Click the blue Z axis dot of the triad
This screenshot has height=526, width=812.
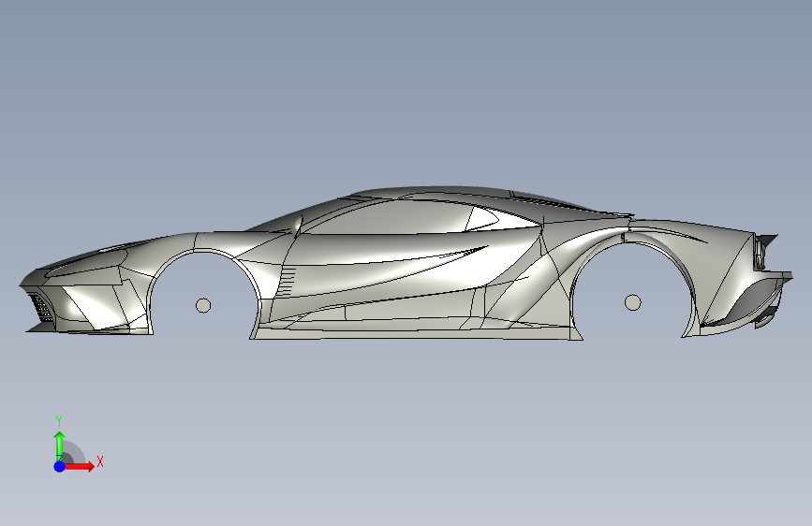pyautogui.click(x=59, y=466)
